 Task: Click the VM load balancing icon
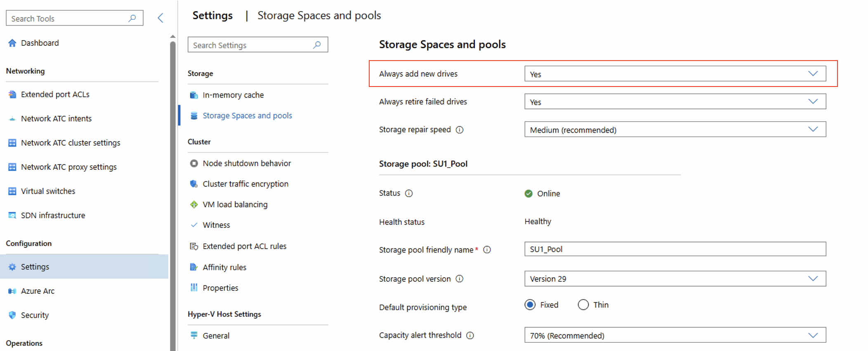[194, 204]
